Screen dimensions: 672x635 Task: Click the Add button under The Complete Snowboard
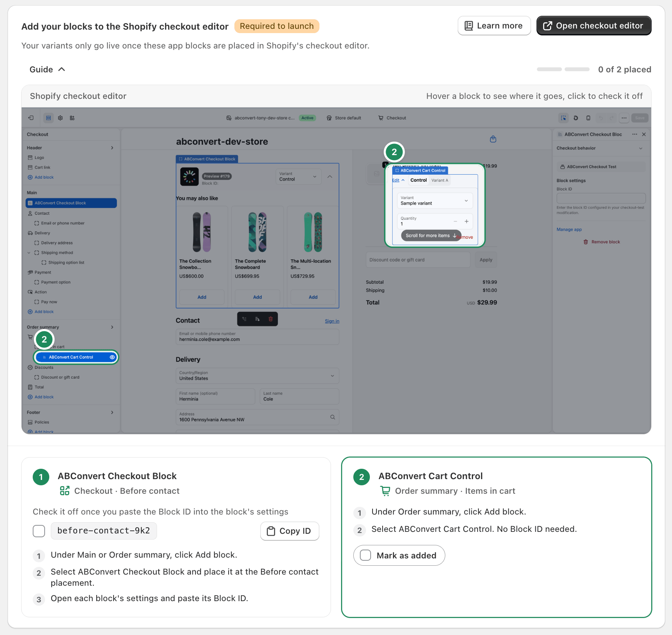257,297
